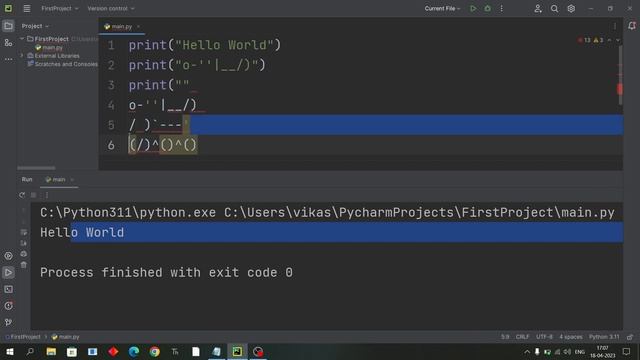640x360 pixels.
Task: Open File Explorer from taskbar
Action: (51, 351)
